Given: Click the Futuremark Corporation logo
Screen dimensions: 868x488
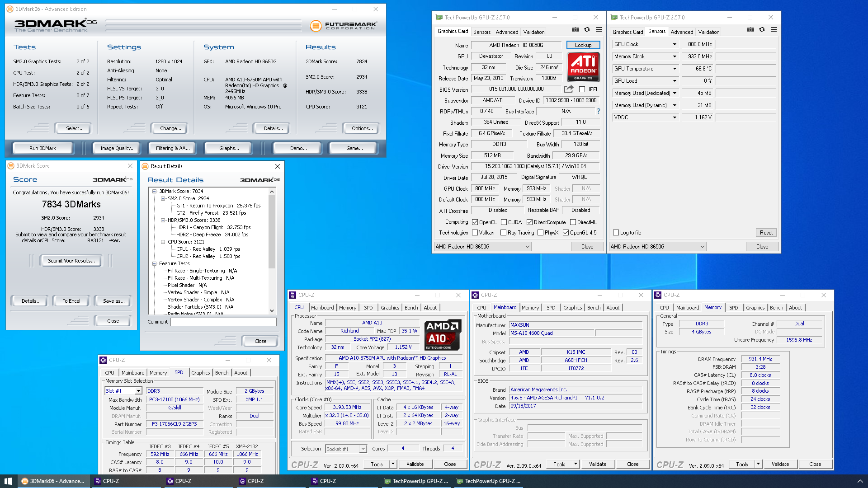Looking at the screenshot, I should click(344, 26).
